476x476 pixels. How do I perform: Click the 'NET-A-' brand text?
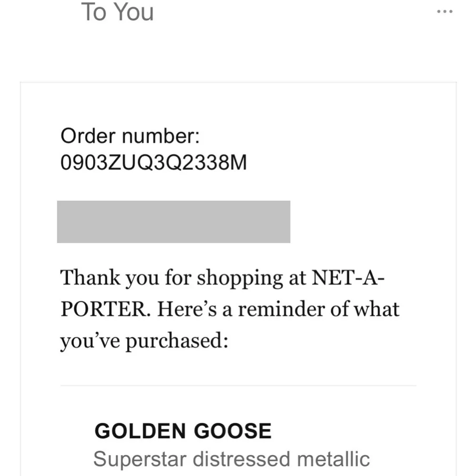(347, 278)
